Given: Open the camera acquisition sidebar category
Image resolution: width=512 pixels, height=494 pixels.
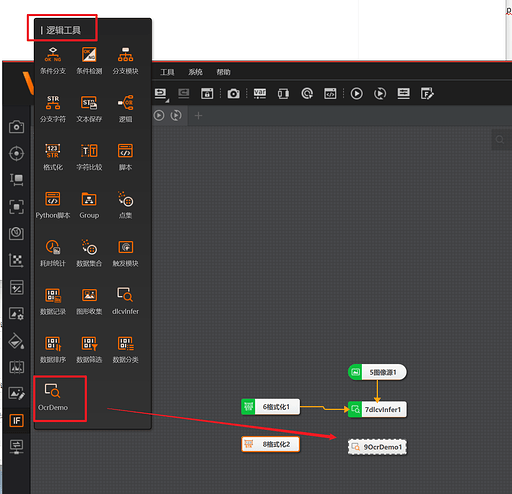Looking at the screenshot, I should [16, 127].
